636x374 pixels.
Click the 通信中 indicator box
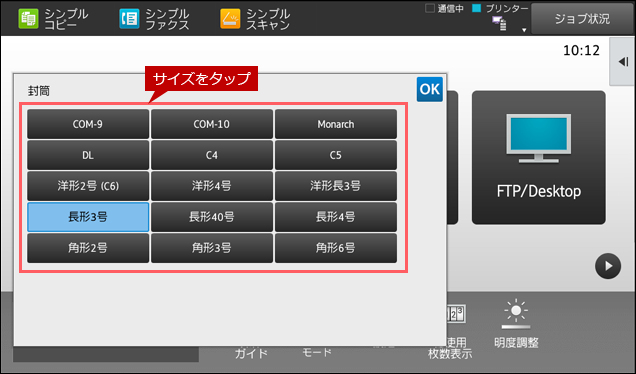coord(430,8)
